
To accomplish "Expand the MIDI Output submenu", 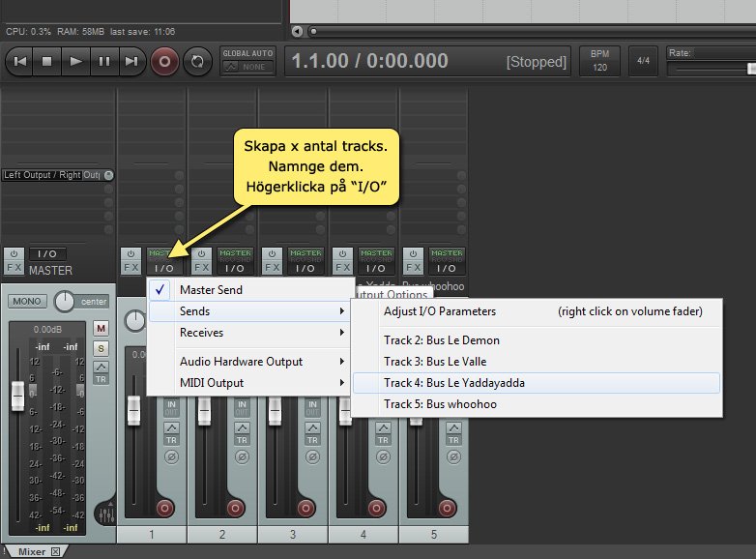I will coord(249,382).
